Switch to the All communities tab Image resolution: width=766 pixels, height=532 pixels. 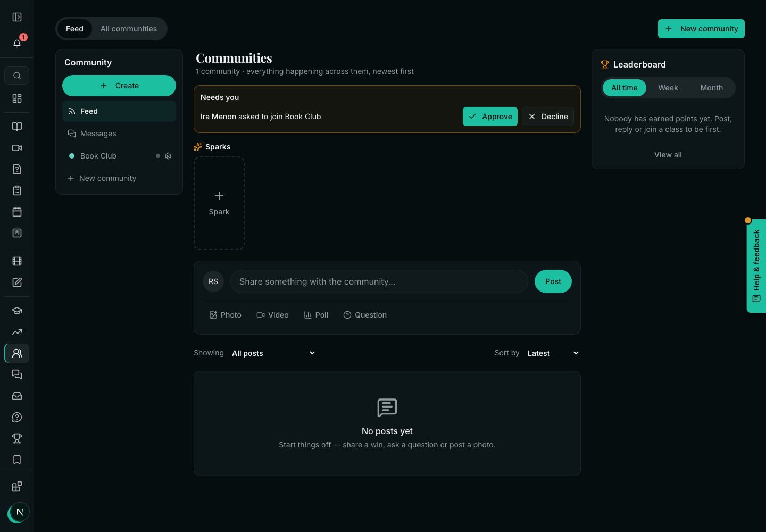pyautogui.click(x=129, y=29)
